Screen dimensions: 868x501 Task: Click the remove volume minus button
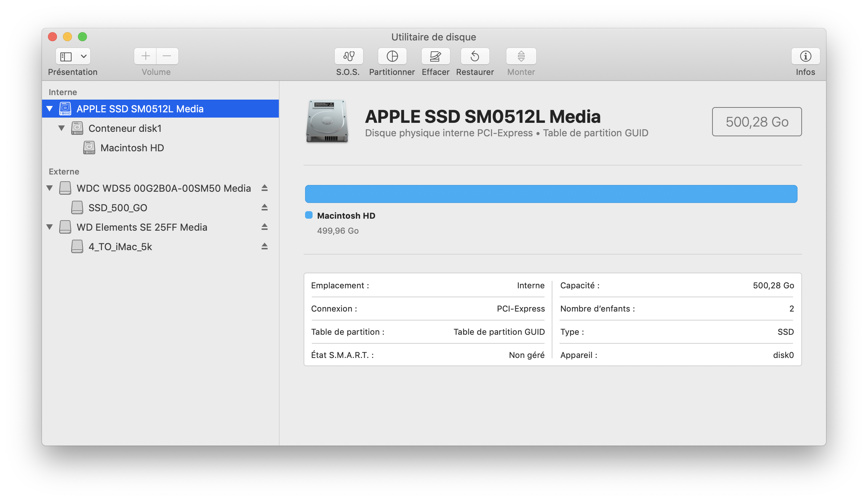tap(167, 56)
